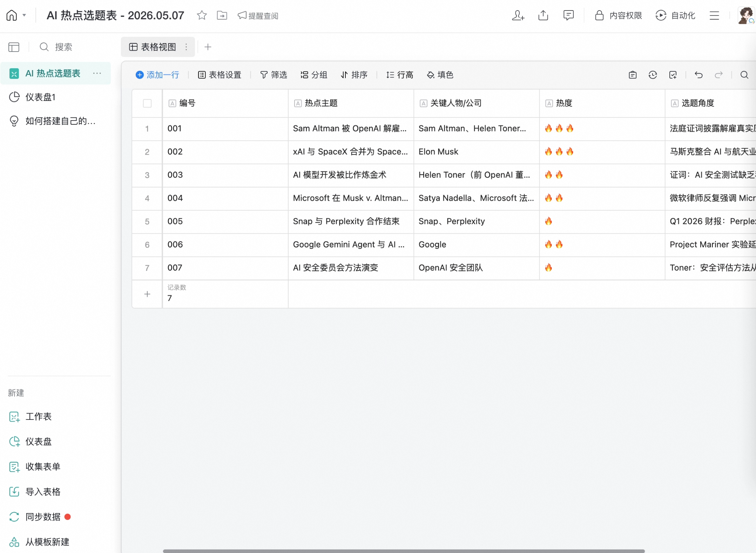Click 添加一行 to add a row
Screen dimensions: 756x553
coord(157,75)
